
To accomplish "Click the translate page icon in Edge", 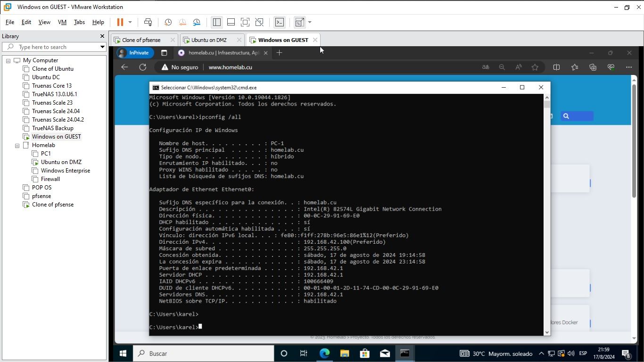I will (485, 67).
